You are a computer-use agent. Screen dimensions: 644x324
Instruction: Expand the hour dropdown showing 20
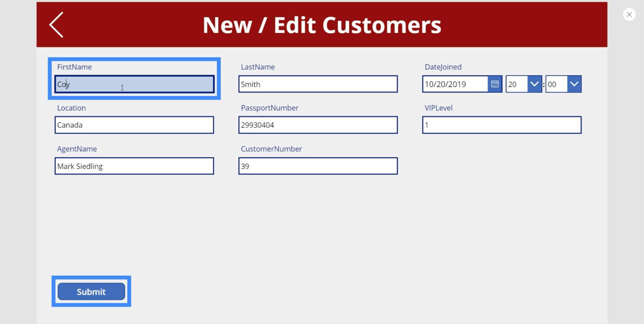pyautogui.click(x=534, y=84)
